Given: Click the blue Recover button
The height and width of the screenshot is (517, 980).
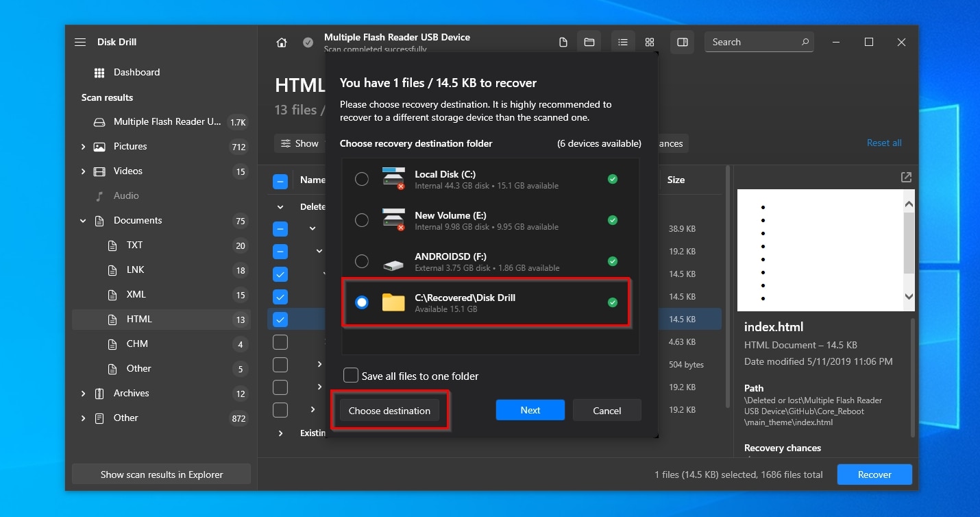Looking at the screenshot, I should pos(874,474).
